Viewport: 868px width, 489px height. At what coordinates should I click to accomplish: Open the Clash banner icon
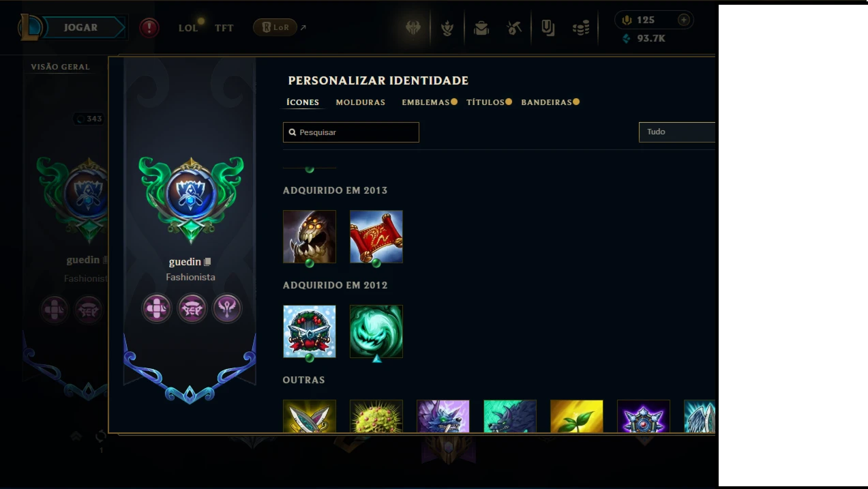click(447, 28)
